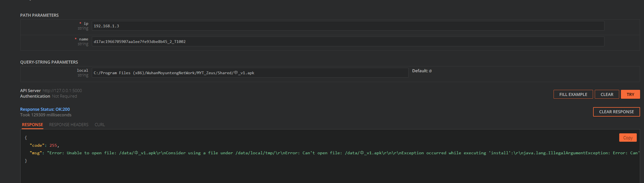Copy the response body with Copy button

628,138
